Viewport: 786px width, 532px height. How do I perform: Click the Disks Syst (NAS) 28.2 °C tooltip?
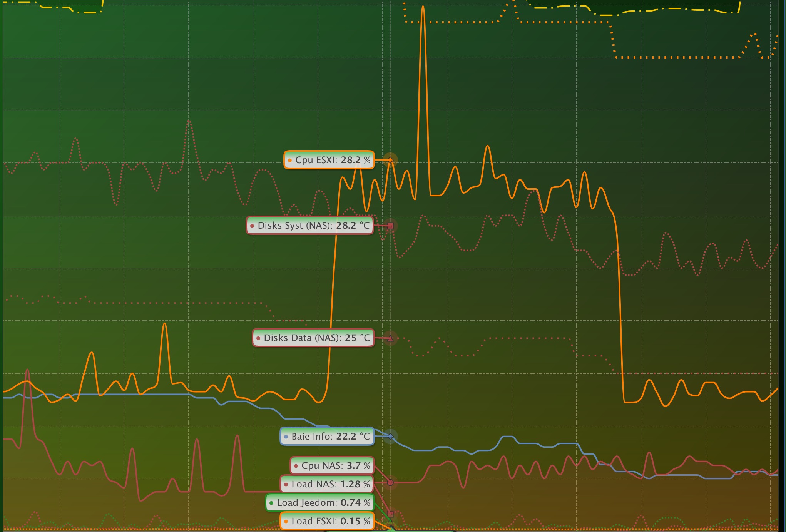click(310, 226)
